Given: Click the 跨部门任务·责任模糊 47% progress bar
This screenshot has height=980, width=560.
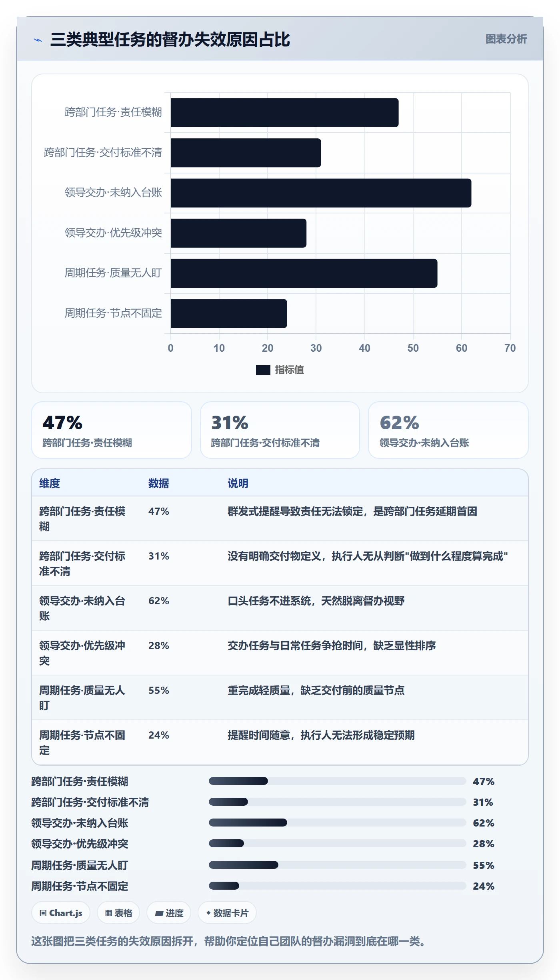Looking at the screenshot, I should (x=338, y=781).
